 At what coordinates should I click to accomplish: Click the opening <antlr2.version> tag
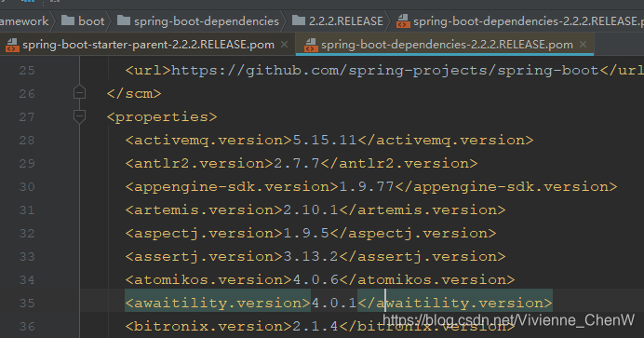point(199,164)
